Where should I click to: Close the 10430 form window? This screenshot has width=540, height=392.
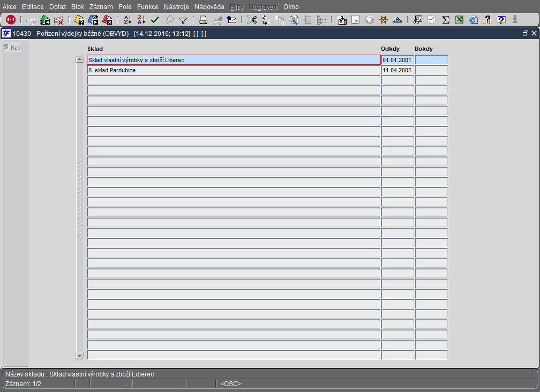(x=534, y=33)
